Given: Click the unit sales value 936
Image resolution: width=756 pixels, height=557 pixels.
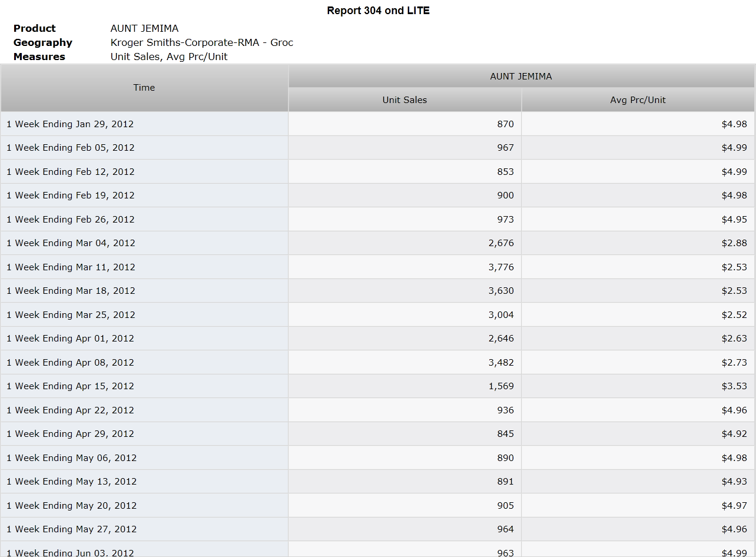Looking at the screenshot, I should (505, 410).
